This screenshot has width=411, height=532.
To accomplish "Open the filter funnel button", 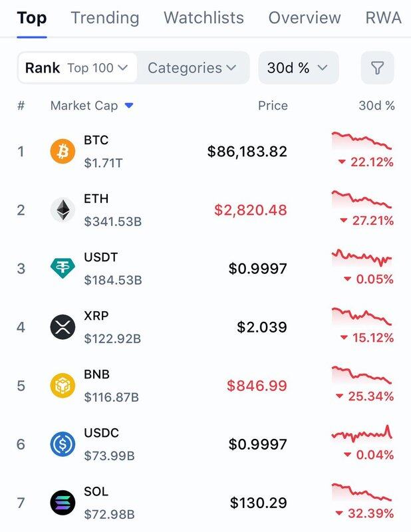I will pos(377,68).
